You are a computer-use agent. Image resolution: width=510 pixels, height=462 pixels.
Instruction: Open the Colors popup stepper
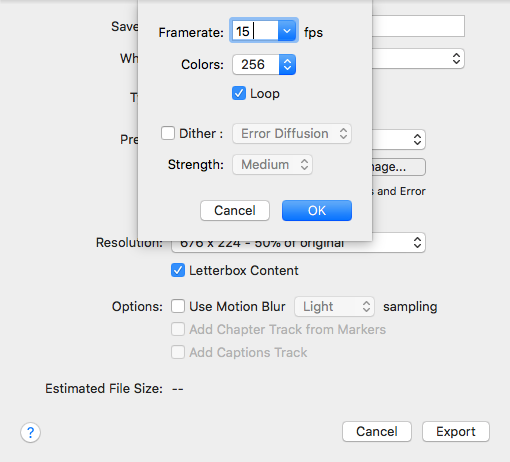287,64
